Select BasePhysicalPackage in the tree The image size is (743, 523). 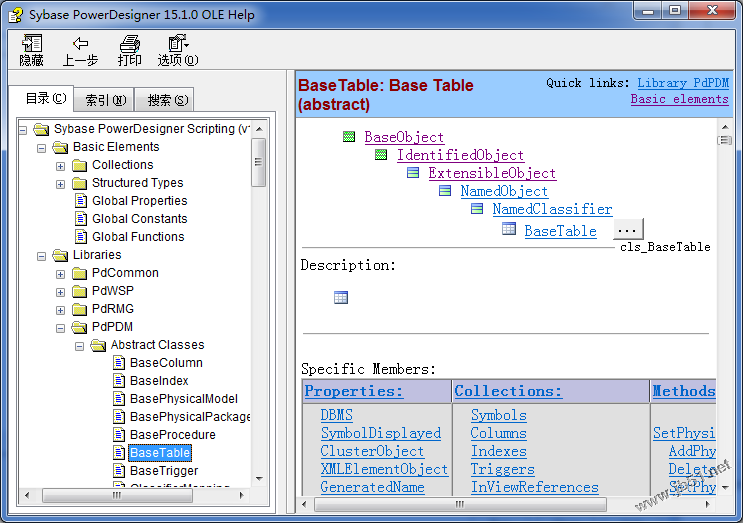[x=190, y=417]
